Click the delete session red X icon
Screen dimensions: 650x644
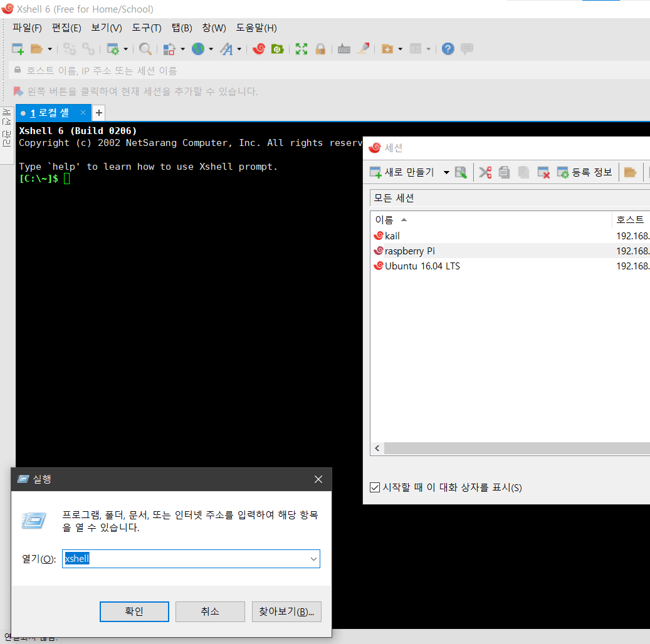543,172
